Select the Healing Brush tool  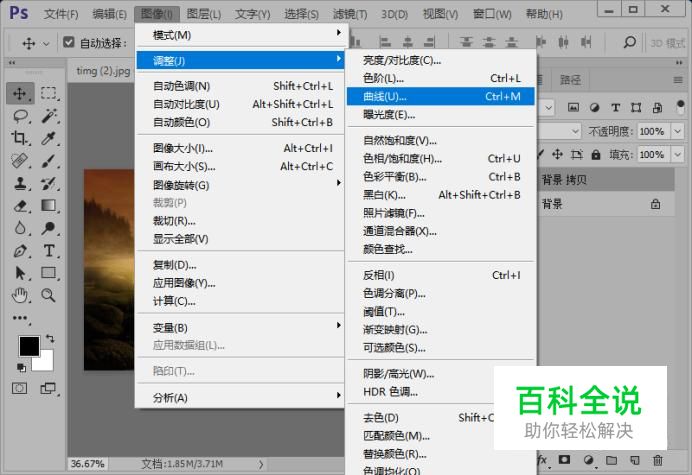coord(20,161)
